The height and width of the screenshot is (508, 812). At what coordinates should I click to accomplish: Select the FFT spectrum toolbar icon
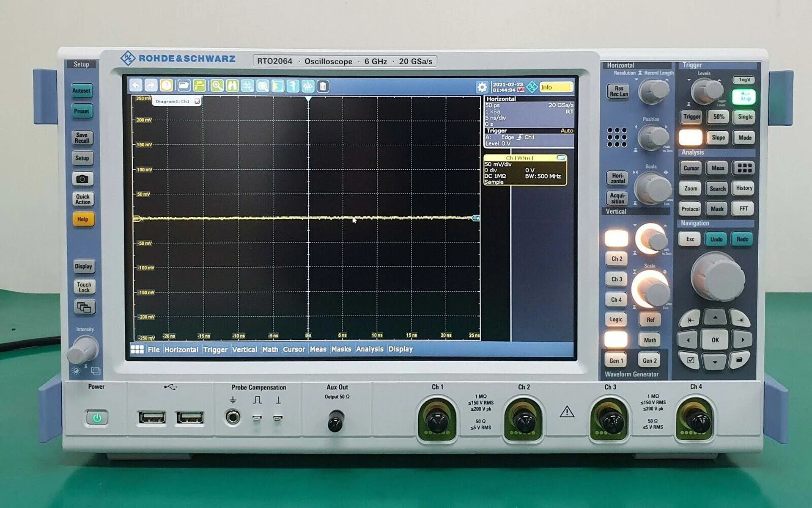(x=308, y=86)
